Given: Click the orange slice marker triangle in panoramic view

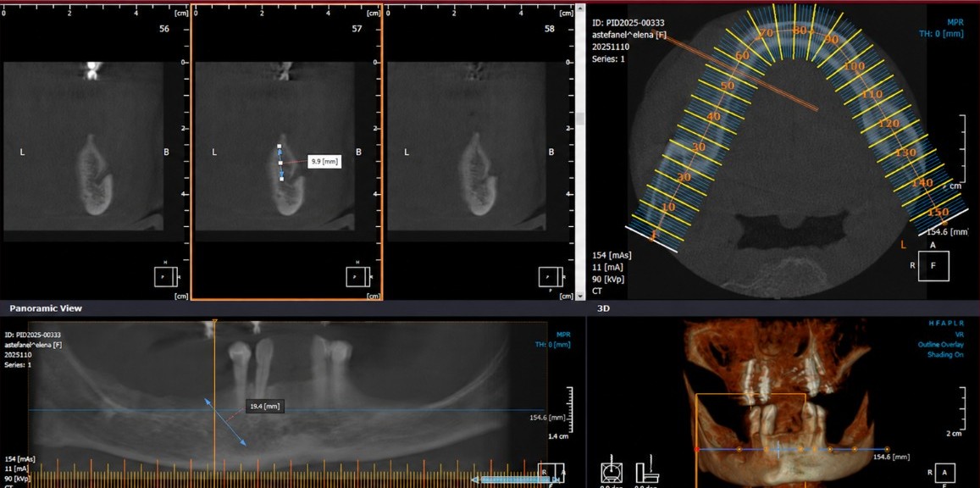Looking at the screenshot, I should pyautogui.click(x=215, y=322).
